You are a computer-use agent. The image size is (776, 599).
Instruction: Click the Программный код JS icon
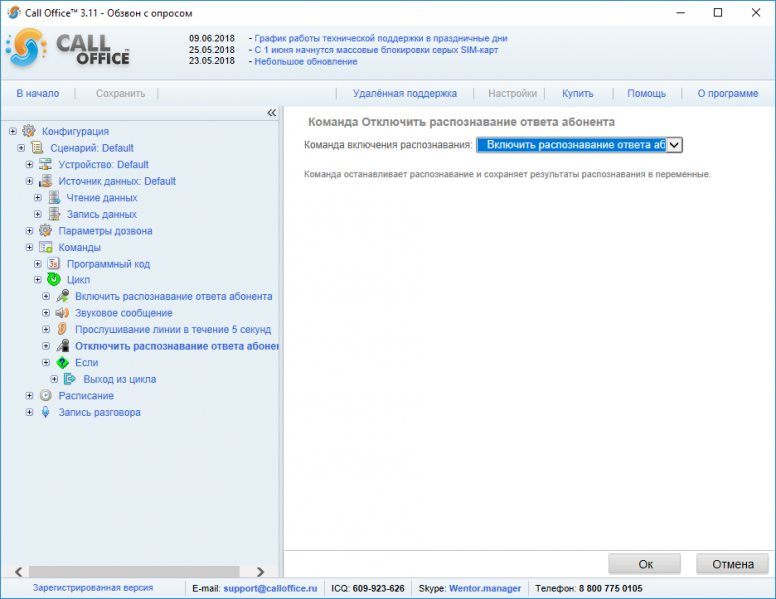(x=54, y=263)
